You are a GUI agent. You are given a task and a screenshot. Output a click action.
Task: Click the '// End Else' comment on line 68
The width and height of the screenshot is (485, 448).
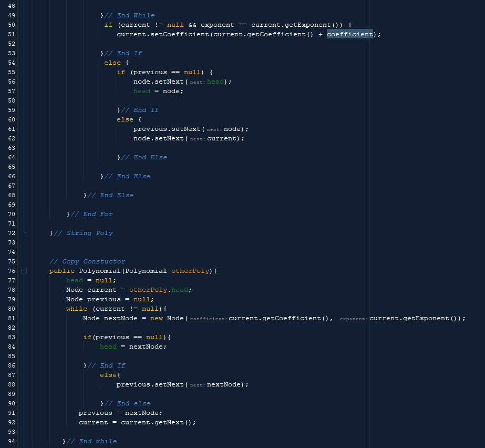coord(110,196)
